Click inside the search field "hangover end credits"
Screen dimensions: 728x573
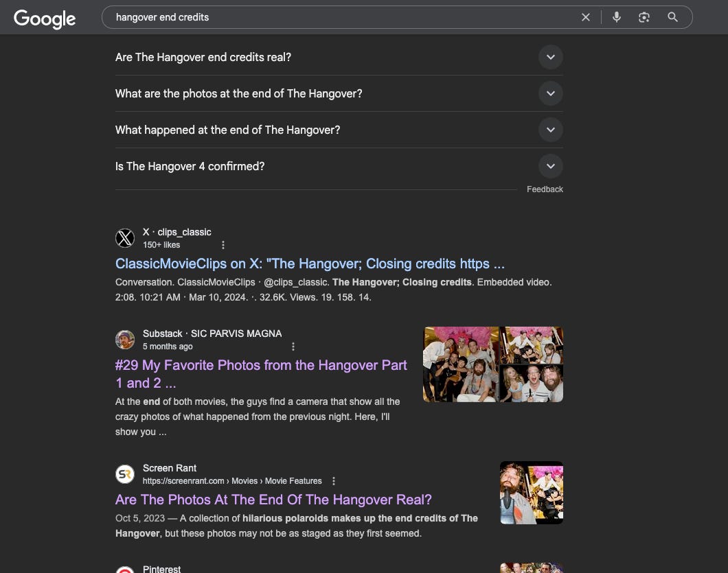[343, 17]
